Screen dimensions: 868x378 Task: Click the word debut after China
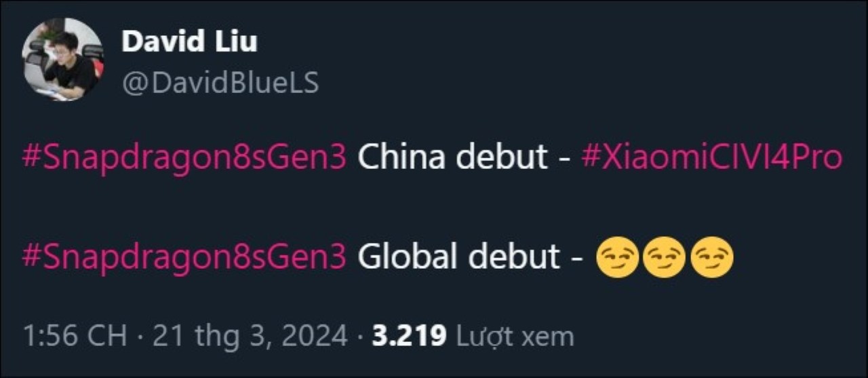point(502,158)
